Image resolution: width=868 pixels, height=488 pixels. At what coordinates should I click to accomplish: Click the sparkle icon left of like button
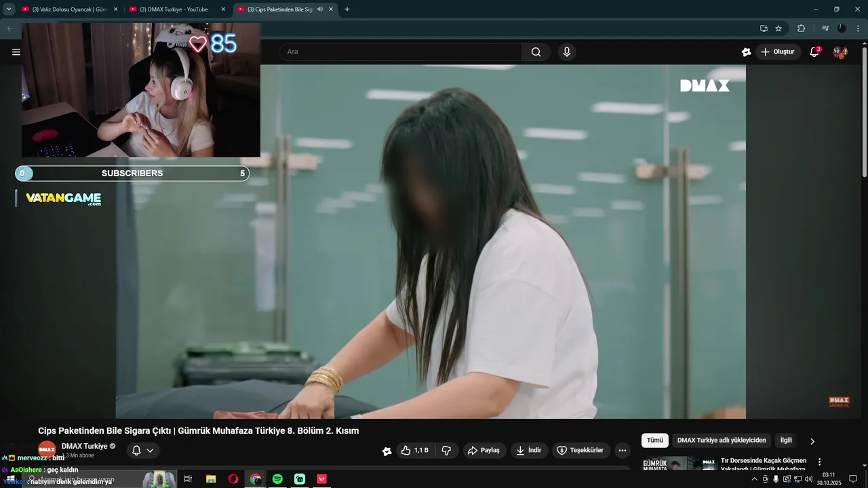tap(387, 451)
